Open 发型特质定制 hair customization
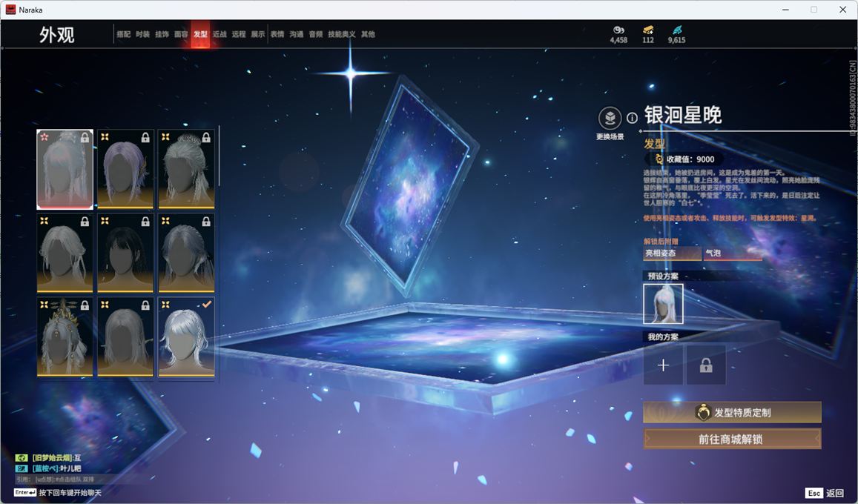This screenshot has height=504, width=858. 732,413
